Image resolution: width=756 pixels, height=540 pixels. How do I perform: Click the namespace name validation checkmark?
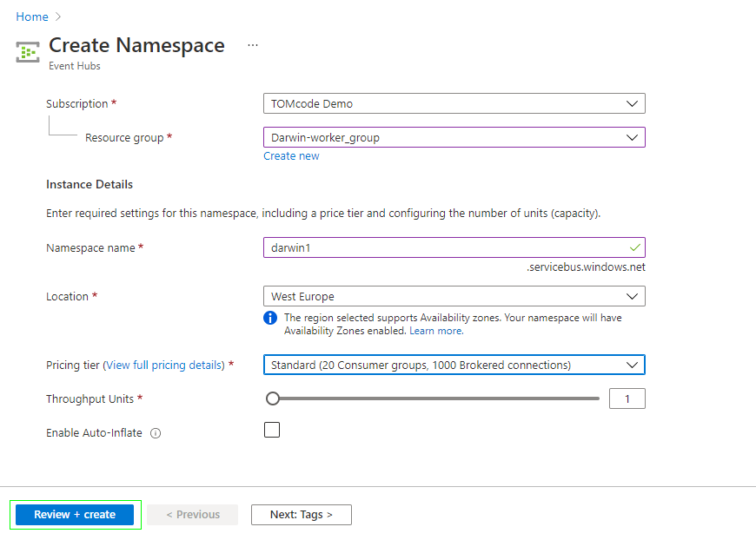pyautogui.click(x=635, y=247)
